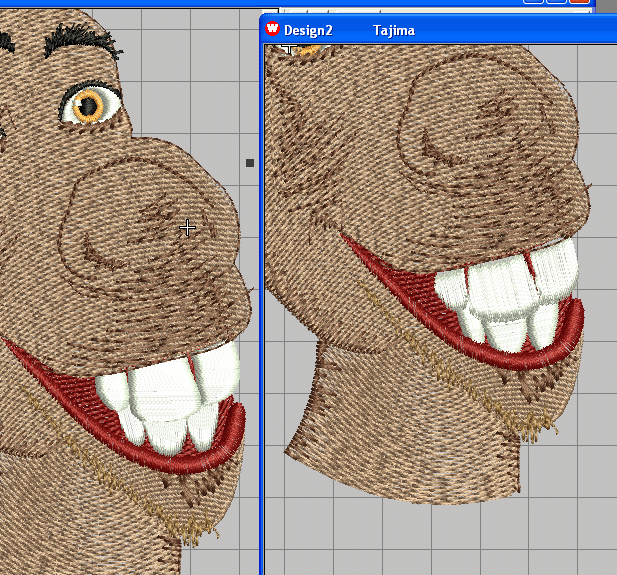Click the Wilcom icon in Design2 title bar
Viewport: 617px width, 575px height.
tap(272, 30)
